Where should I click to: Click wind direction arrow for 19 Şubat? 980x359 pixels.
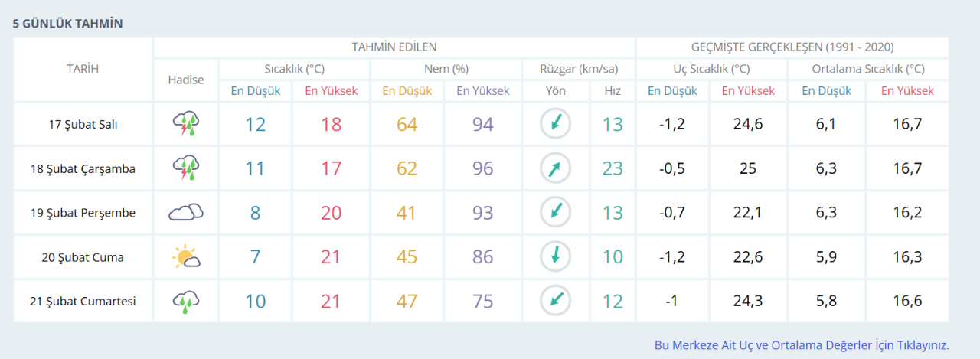tap(556, 213)
